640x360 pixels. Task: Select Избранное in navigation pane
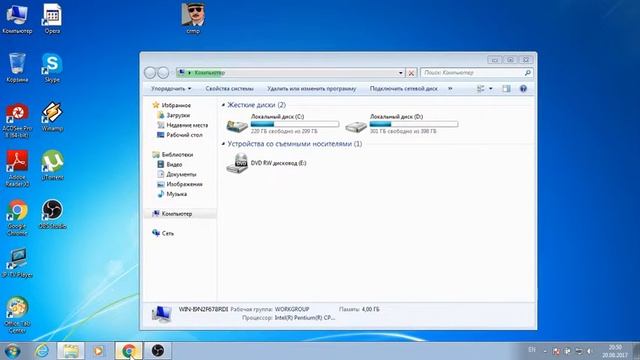click(176, 105)
